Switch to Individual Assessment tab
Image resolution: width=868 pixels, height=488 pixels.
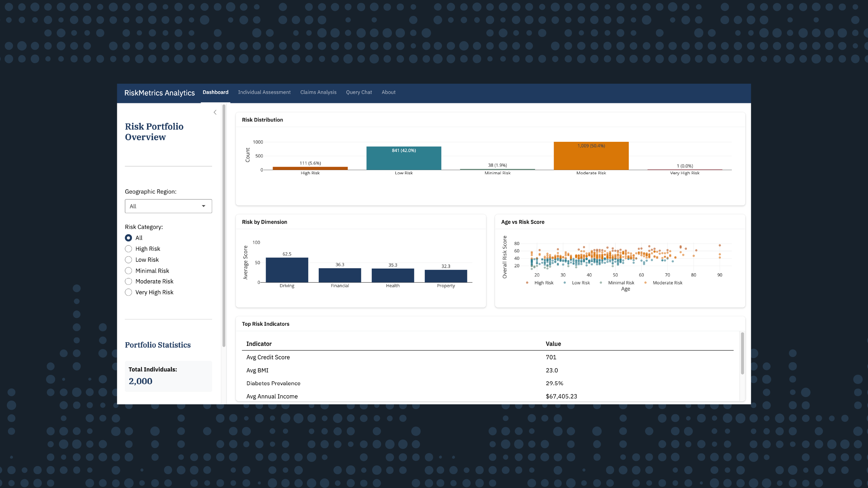coord(264,92)
